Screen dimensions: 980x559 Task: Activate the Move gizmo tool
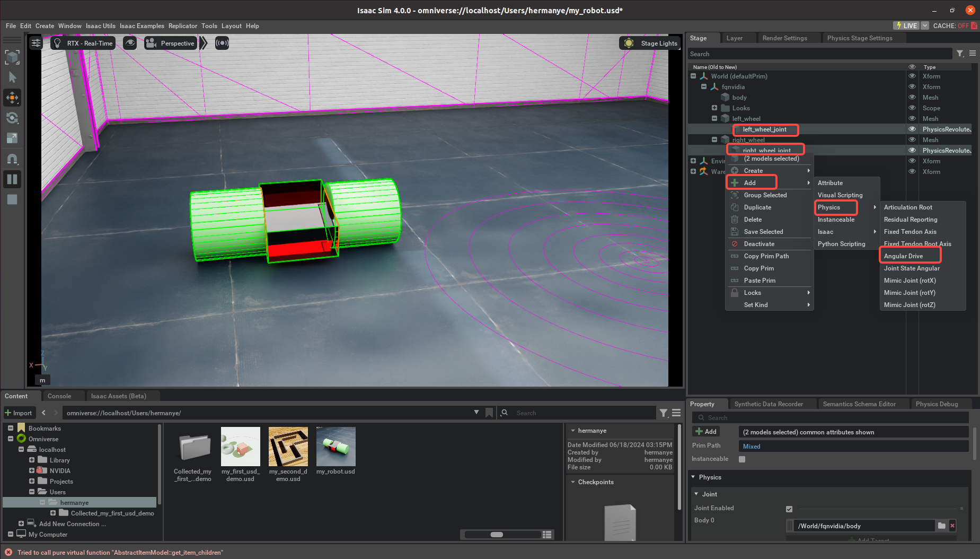coord(12,98)
